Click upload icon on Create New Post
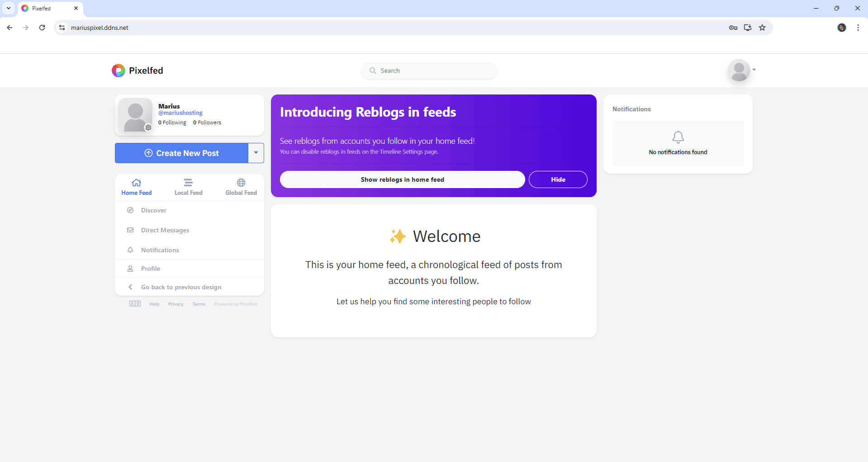Viewport: 868px width, 462px height. click(148, 153)
